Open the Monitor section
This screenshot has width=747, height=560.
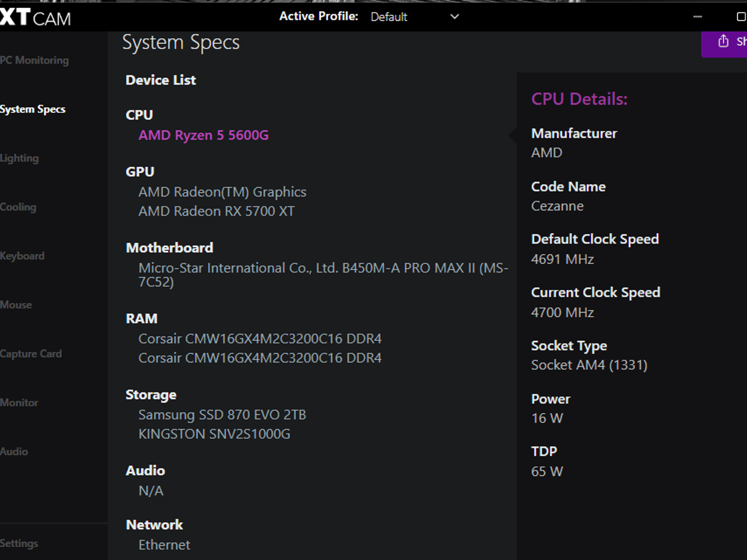[x=19, y=402]
